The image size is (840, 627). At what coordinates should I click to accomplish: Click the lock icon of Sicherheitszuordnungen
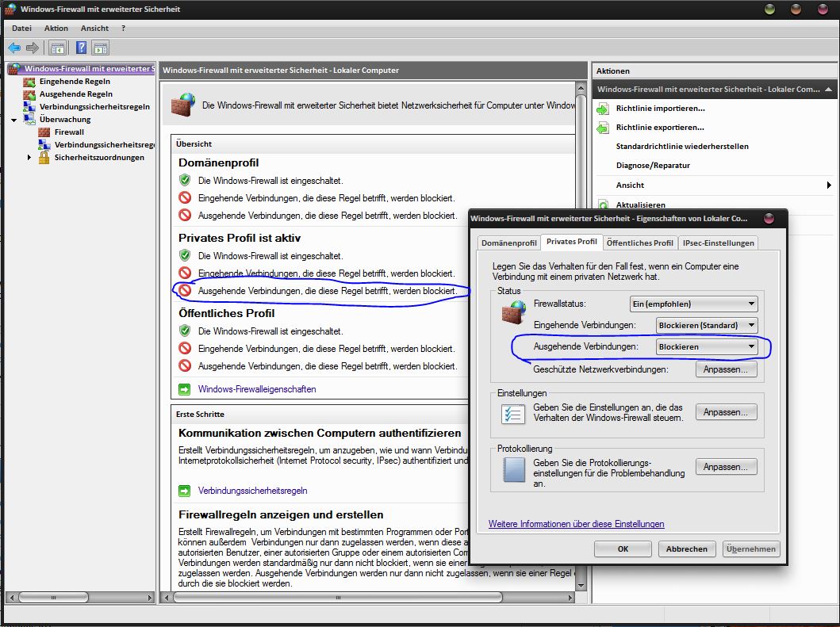click(44, 158)
